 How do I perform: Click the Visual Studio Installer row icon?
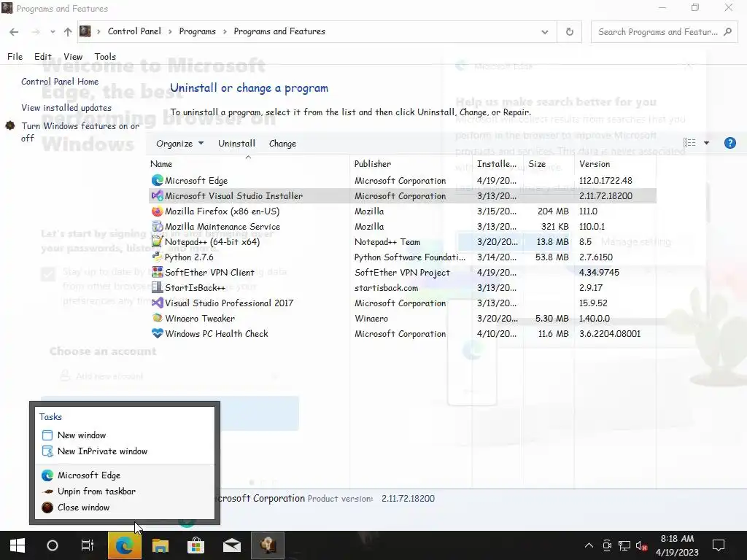158,195
